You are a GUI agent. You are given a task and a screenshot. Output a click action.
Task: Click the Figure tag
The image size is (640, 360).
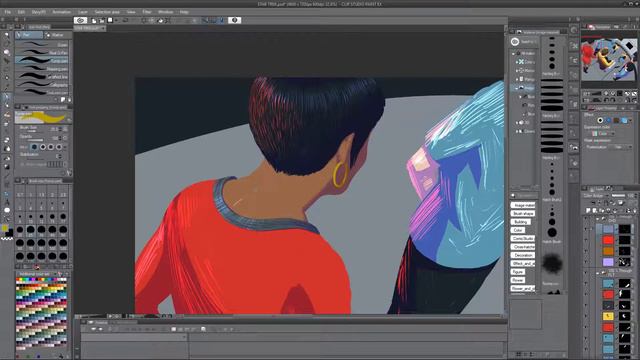518,272
